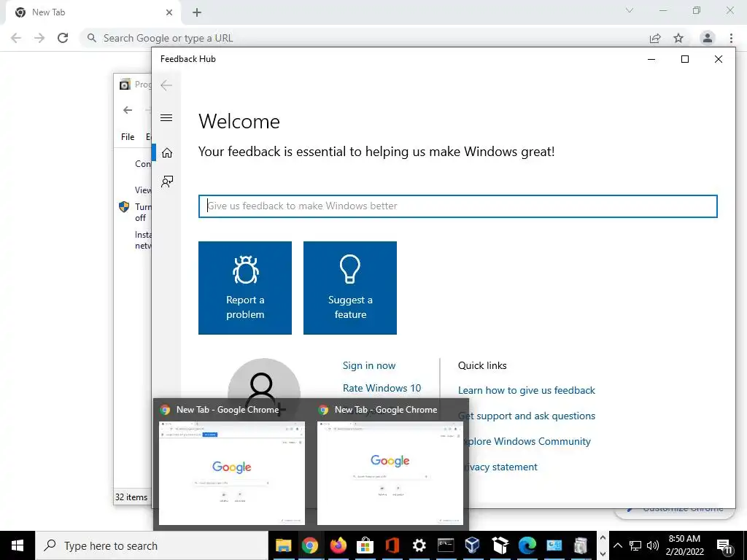Click Chrome share page icon
Image resolution: width=747 pixels, height=560 pixels.
tap(655, 39)
